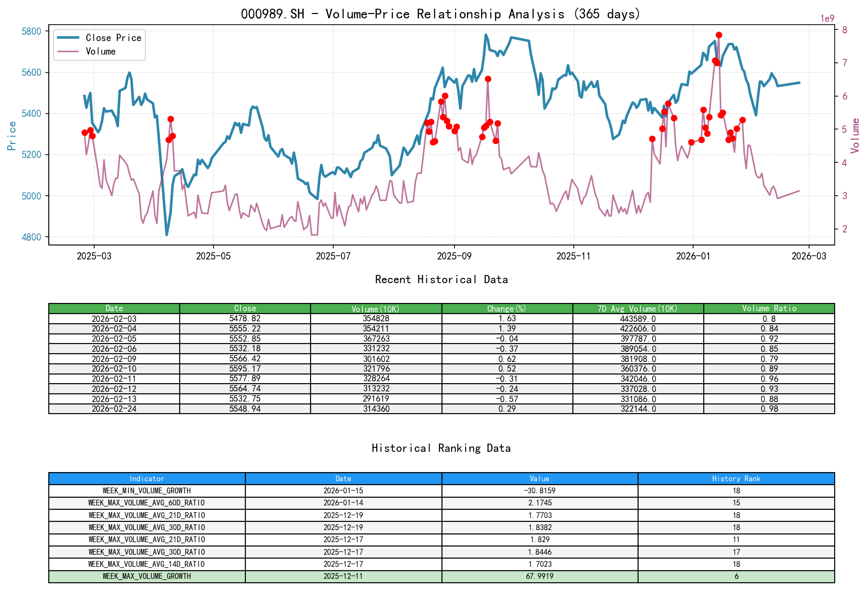Viewport: 868px width, 590px height.
Task: Click the 2026-02-24 data row
Action: (114, 408)
